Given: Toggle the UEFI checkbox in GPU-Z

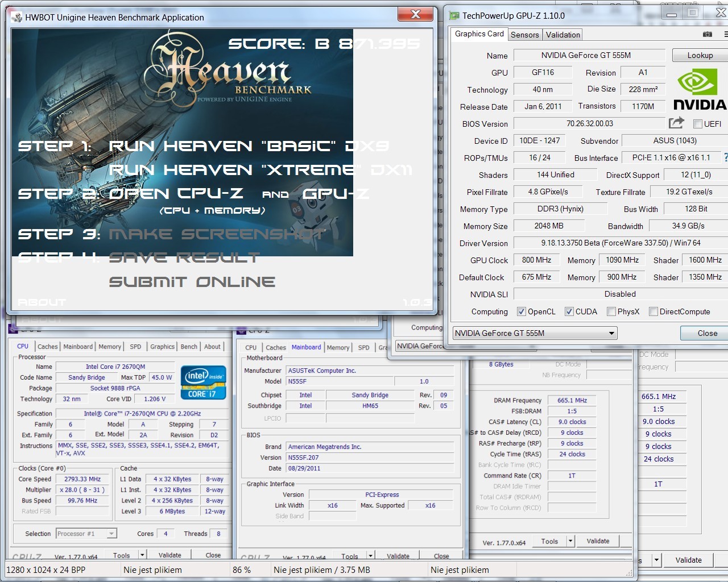Looking at the screenshot, I should point(697,124).
